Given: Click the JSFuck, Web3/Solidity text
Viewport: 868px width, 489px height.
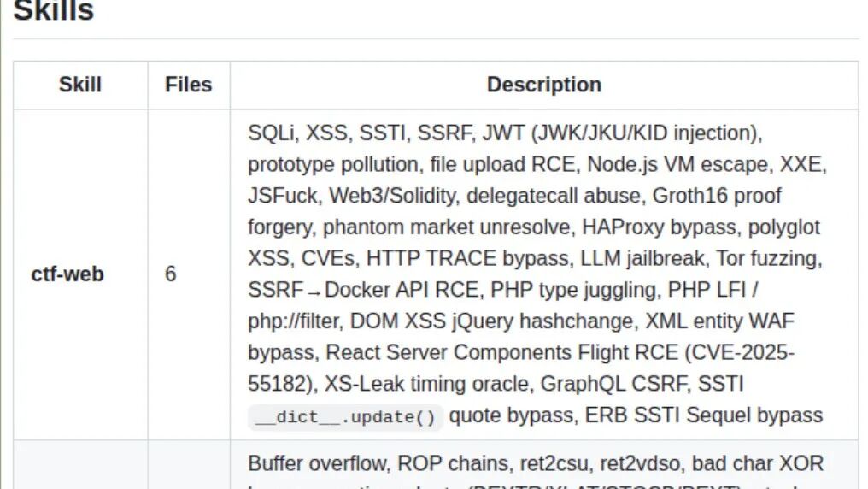Looking at the screenshot, I should [x=353, y=196].
